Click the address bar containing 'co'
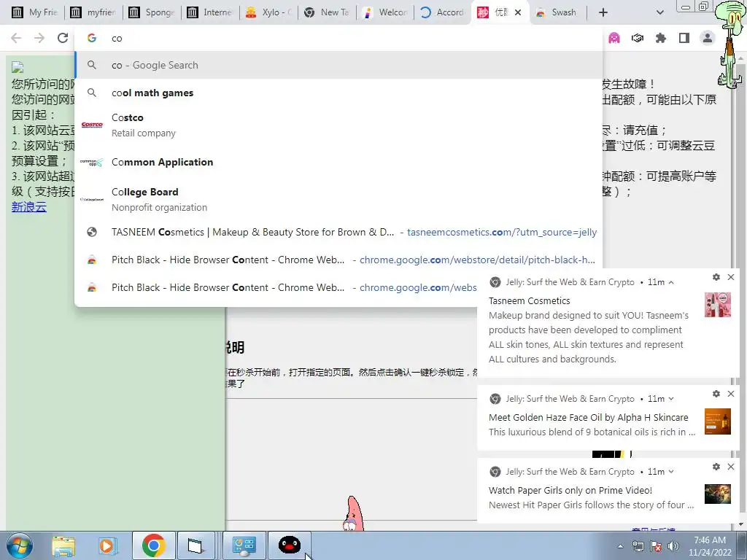The height and width of the screenshot is (560, 747). coord(338,38)
